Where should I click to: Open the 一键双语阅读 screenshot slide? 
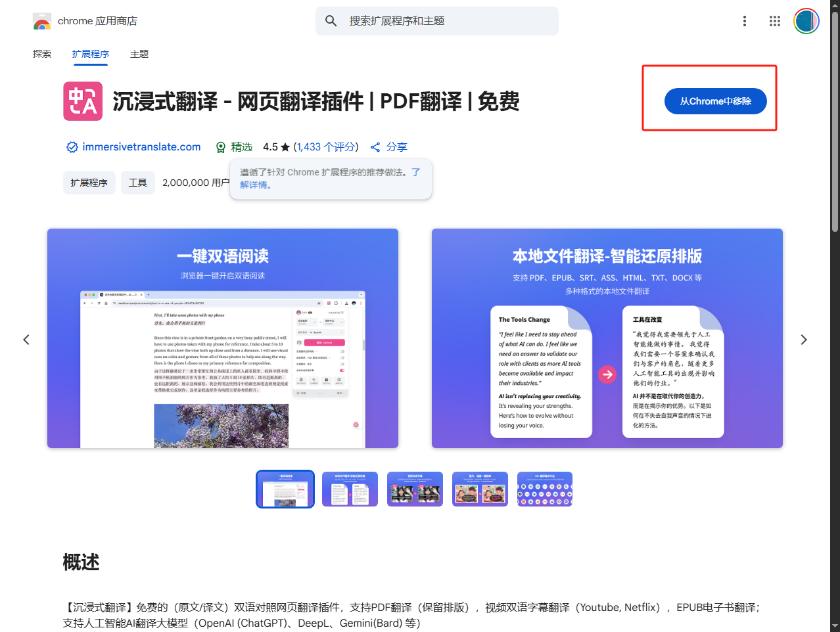tap(223, 338)
